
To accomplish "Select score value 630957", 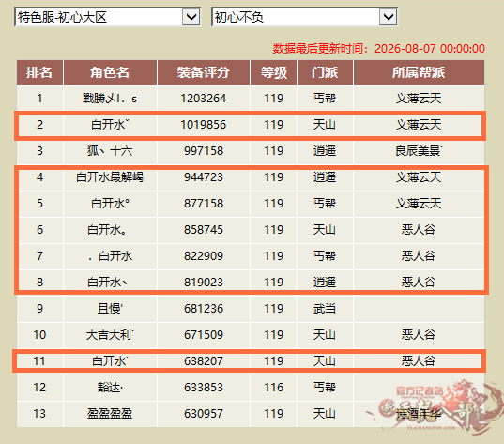I will click(204, 414).
